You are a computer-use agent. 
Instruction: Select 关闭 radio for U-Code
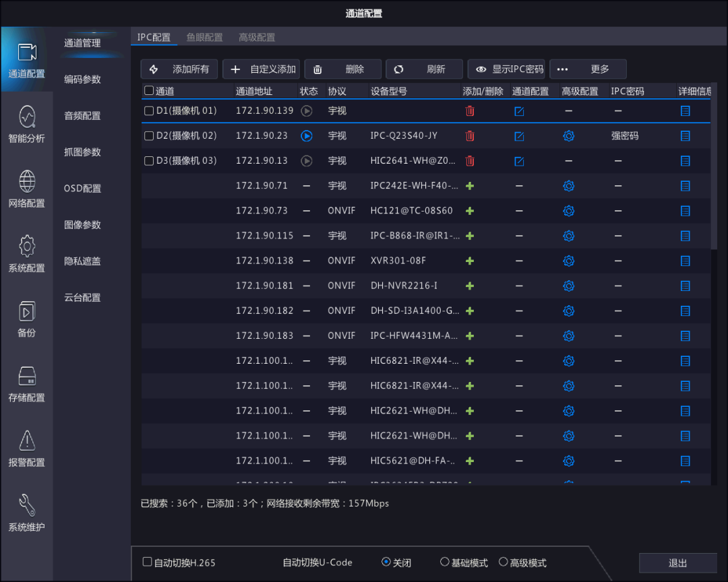[x=386, y=562]
